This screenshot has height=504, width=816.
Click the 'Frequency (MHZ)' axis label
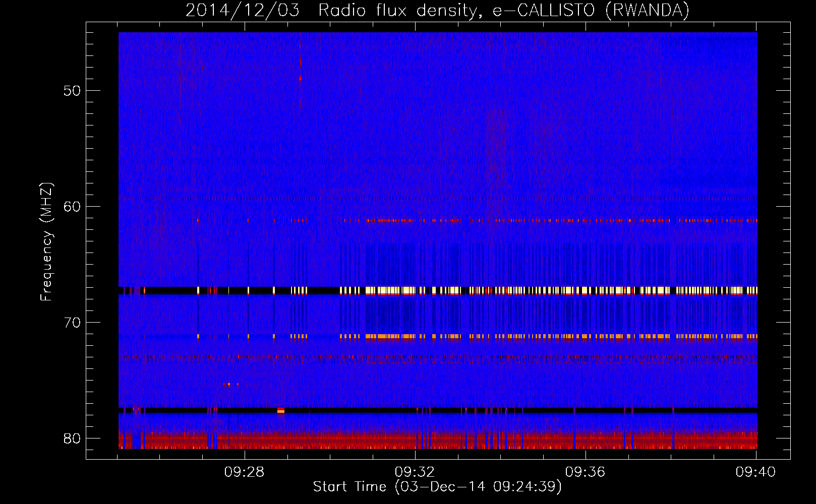(x=46, y=242)
